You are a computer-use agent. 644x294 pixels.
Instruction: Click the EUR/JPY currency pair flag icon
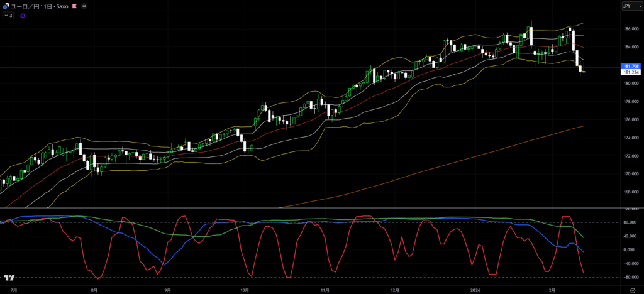pos(6,6)
